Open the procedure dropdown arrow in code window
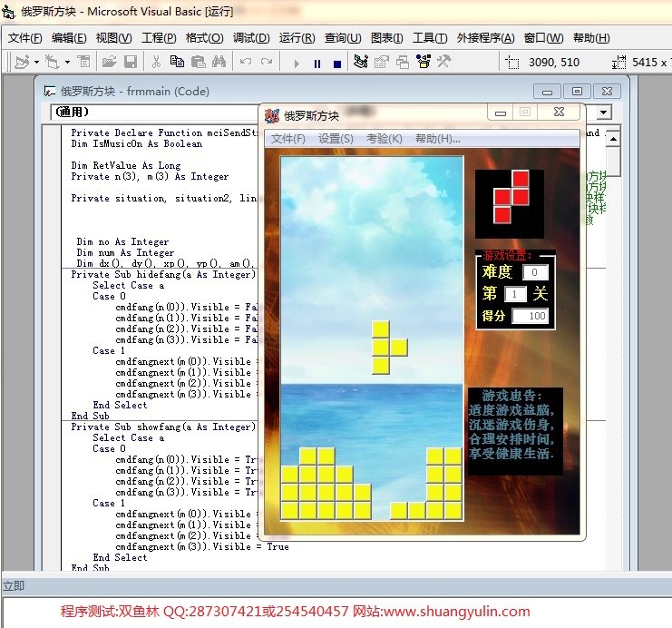 coord(603,113)
